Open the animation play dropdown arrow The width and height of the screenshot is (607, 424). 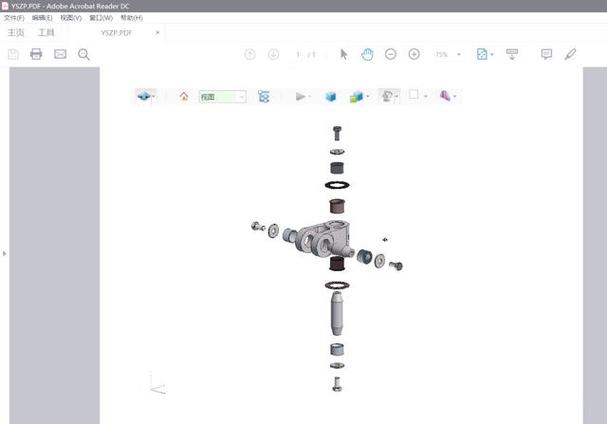pyautogui.click(x=309, y=96)
